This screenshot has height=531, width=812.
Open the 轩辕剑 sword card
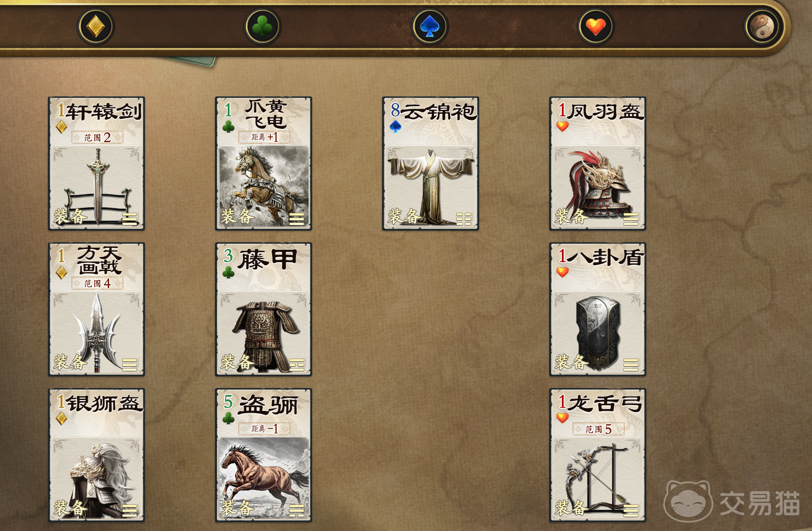pyautogui.click(x=97, y=163)
